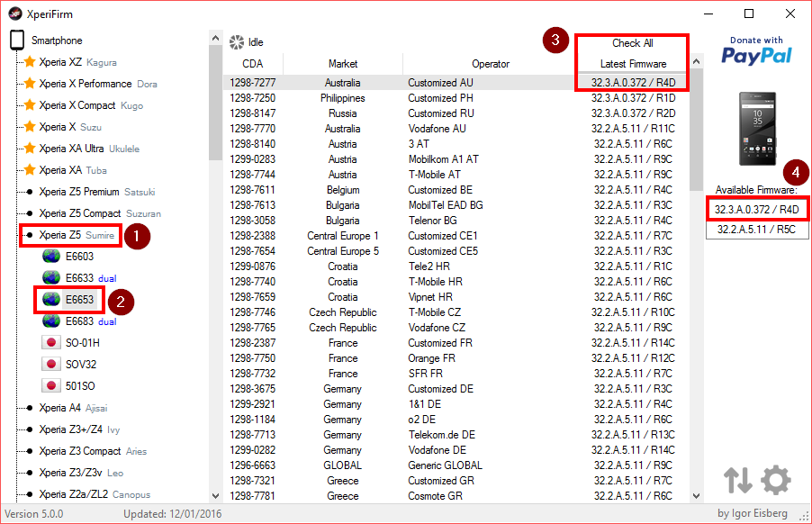Select 1&1 DE Germany row

point(456,404)
